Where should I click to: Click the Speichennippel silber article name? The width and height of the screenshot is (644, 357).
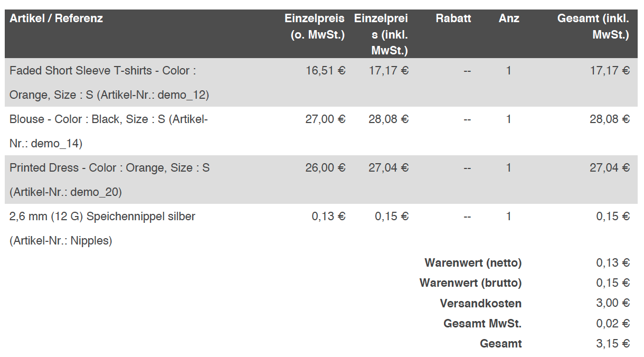[102, 217]
